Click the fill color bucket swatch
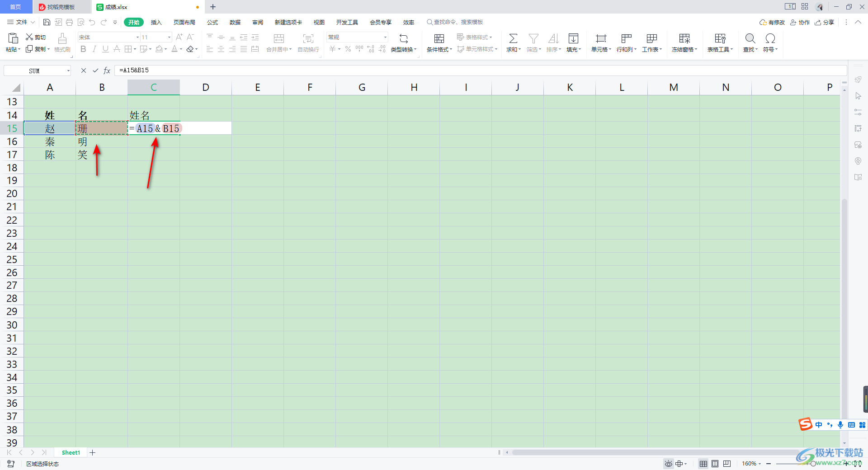Screen dimensions: 868x470 click(159, 49)
